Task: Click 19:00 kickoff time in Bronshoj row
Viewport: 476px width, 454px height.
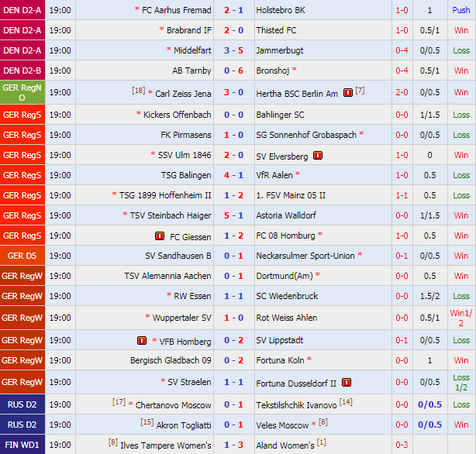Action: 60,71
